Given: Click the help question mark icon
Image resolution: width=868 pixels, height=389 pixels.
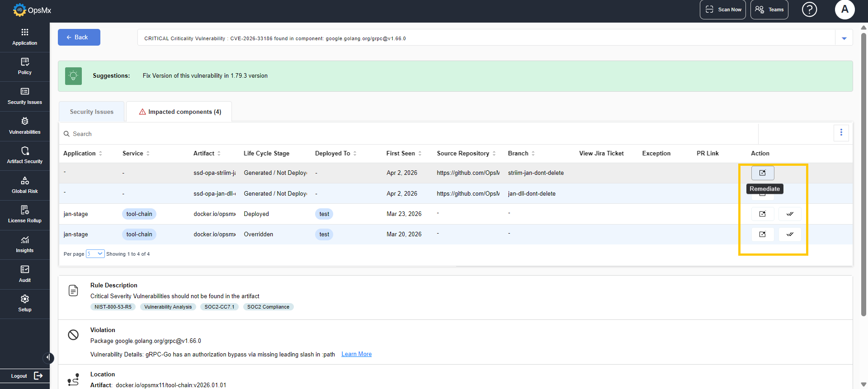Looking at the screenshot, I should 809,9.
